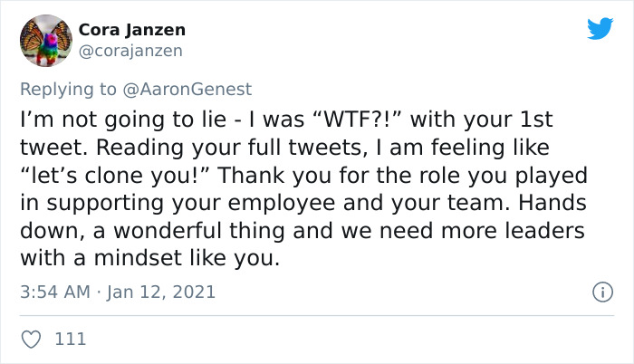This screenshot has width=634, height=364.
Task: Click the Twitter bird logo
Action: pyautogui.click(x=600, y=29)
